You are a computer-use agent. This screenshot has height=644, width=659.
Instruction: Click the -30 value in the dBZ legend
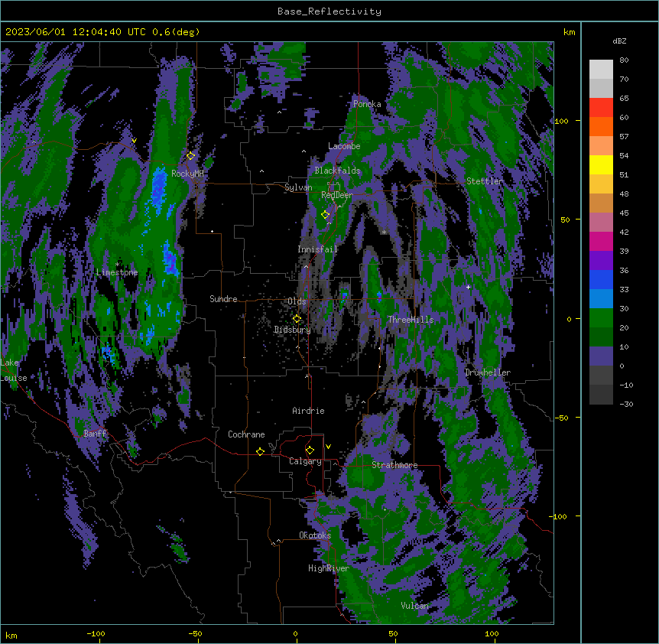tap(626, 405)
